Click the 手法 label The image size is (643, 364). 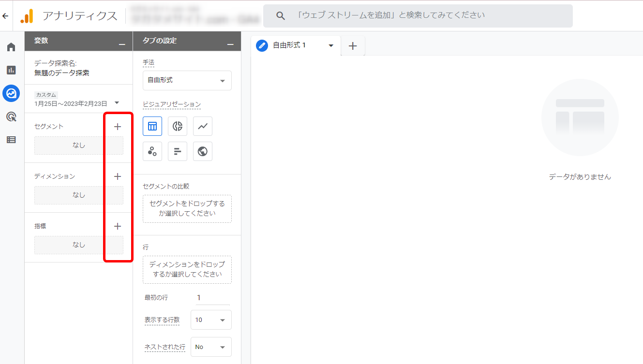click(149, 63)
